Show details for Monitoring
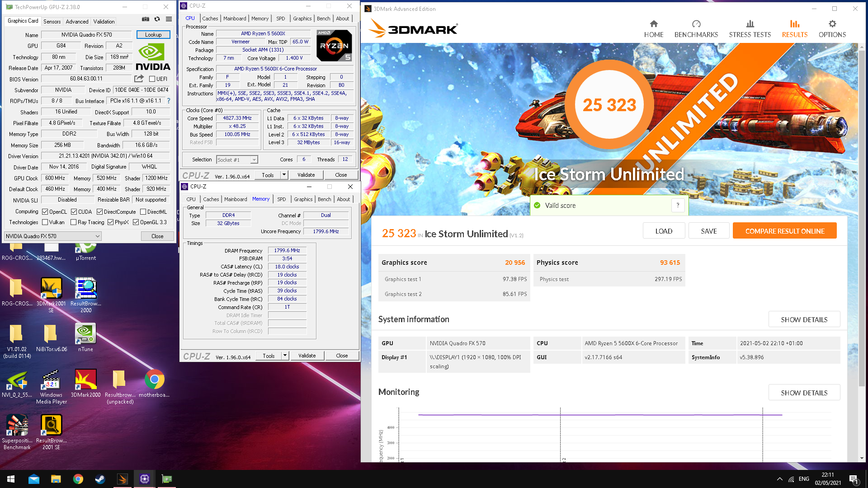 click(804, 393)
